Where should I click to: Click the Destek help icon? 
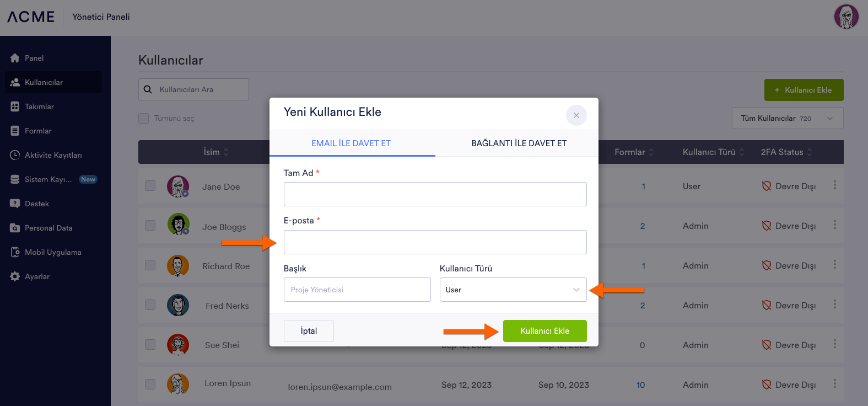coord(15,204)
